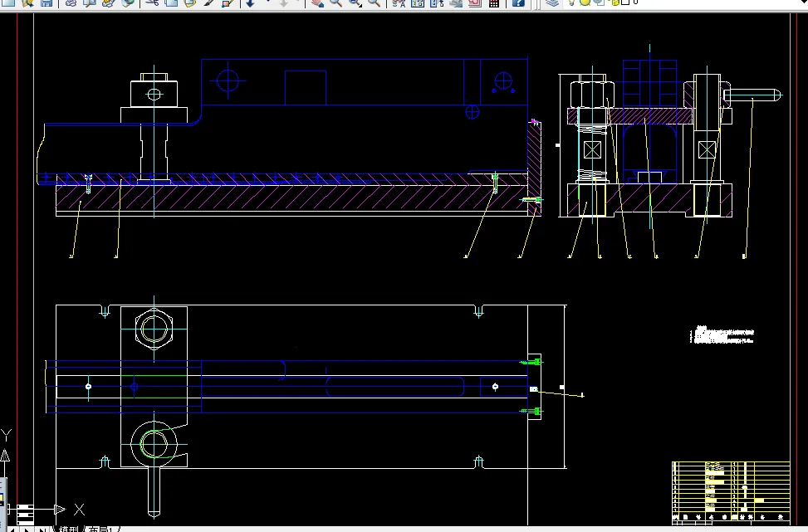The image size is (808, 532).
Task: Click the white technical notes text block
Action: 722,334
